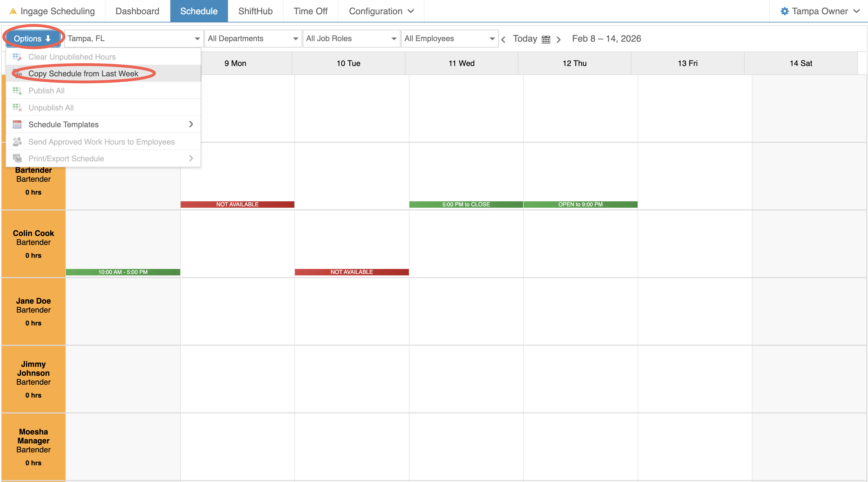868x482 pixels.
Task: Click the Schedule Templates calendar icon
Action: click(x=17, y=124)
